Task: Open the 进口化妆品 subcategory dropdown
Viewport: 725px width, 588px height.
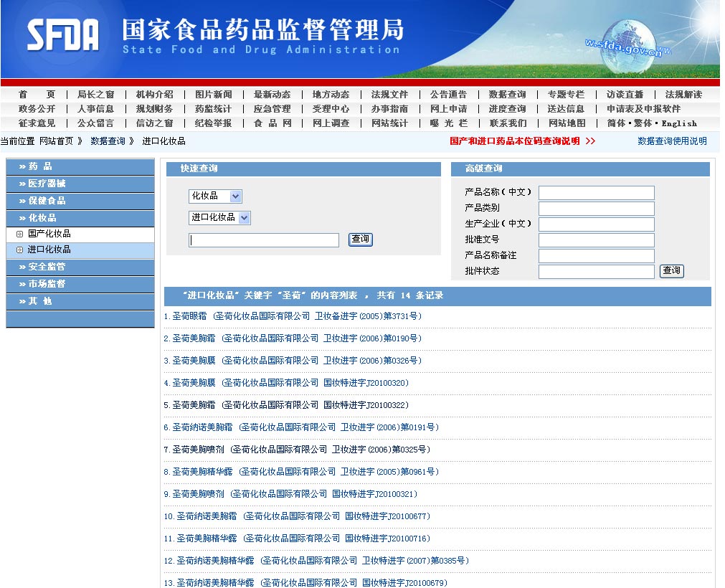Action: (x=219, y=218)
